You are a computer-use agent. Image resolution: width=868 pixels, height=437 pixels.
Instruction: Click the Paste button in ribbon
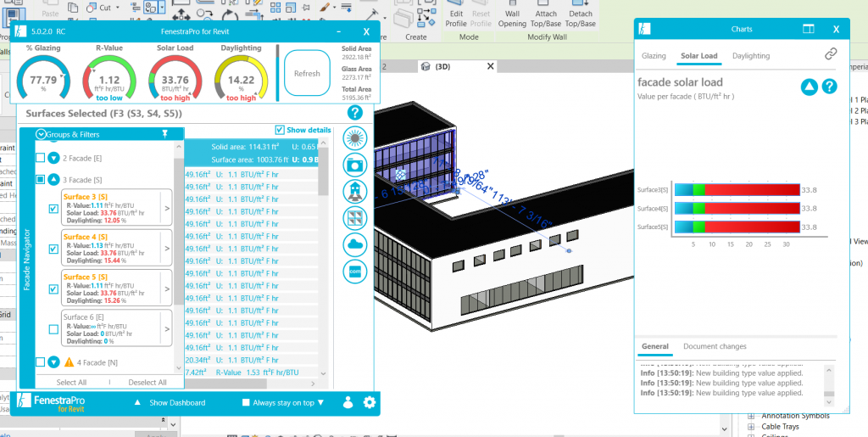click(50, 9)
